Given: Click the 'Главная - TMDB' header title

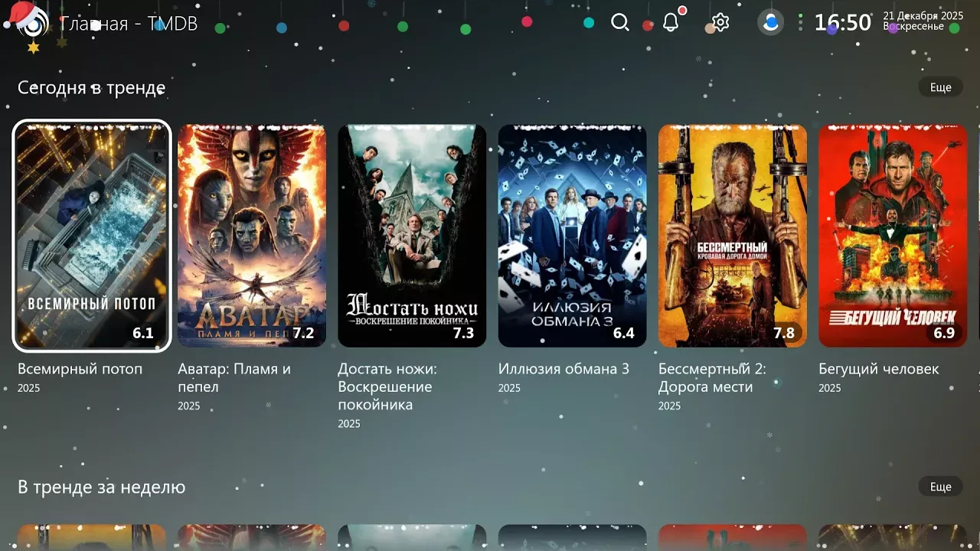Looking at the screenshot, I should coord(129,24).
